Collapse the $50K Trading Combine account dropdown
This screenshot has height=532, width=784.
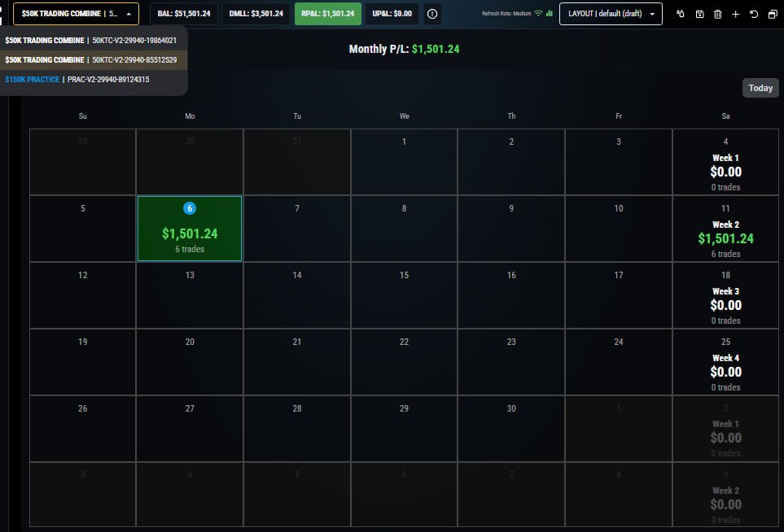[76, 14]
